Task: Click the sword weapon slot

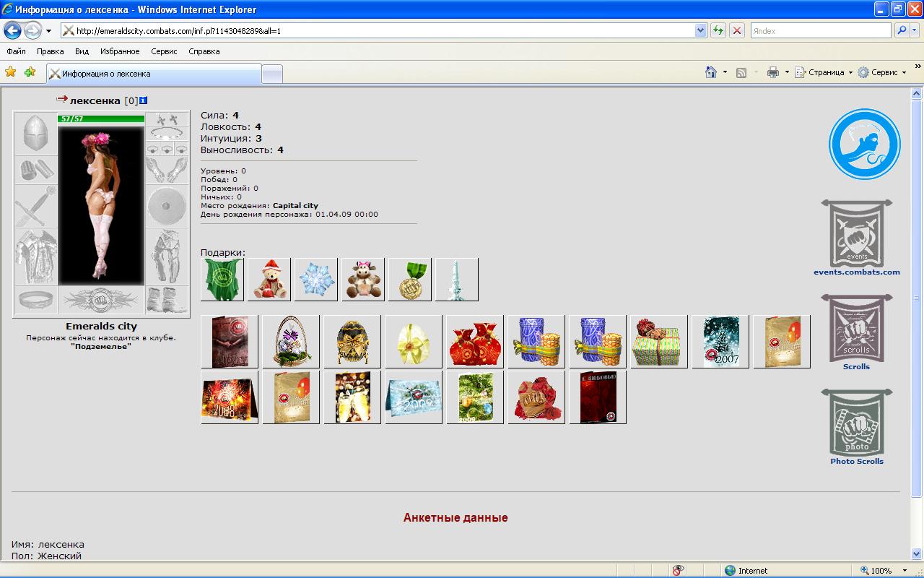Action: point(35,206)
